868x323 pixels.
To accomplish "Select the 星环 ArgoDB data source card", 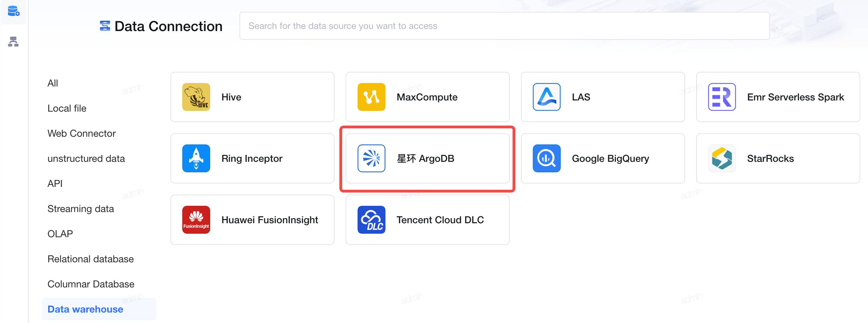I will pos(428,158).
